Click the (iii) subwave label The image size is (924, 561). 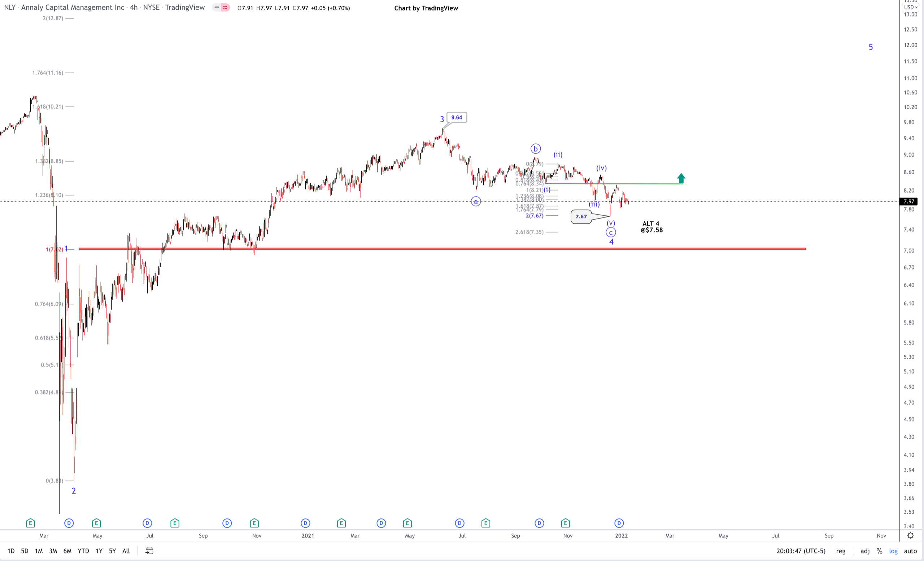point(594,204)
